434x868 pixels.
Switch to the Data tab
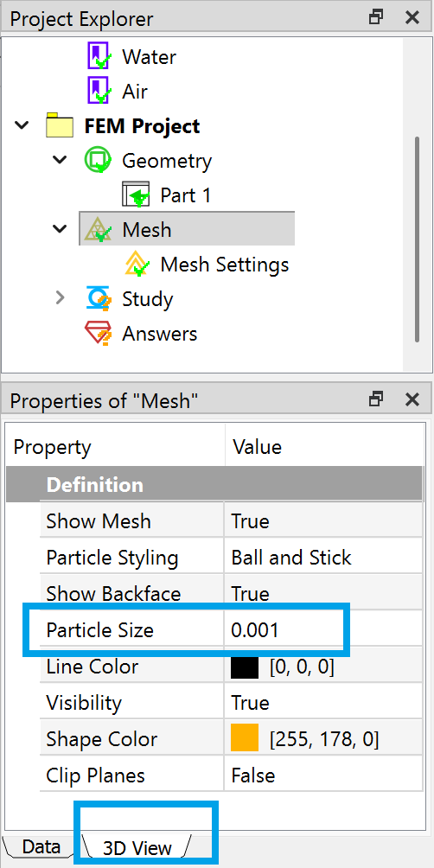[41, 846]
